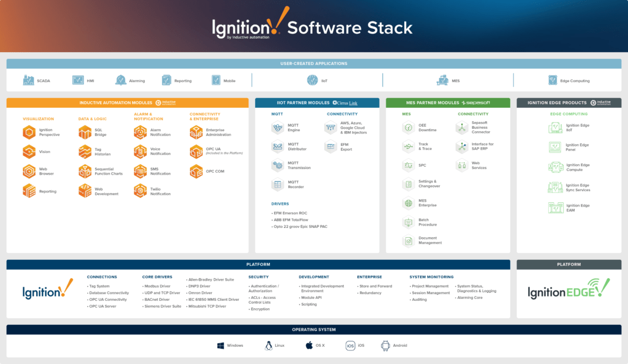Click the Reporting application icon in top row
628x364 pixels.
(x=167, y=80)
